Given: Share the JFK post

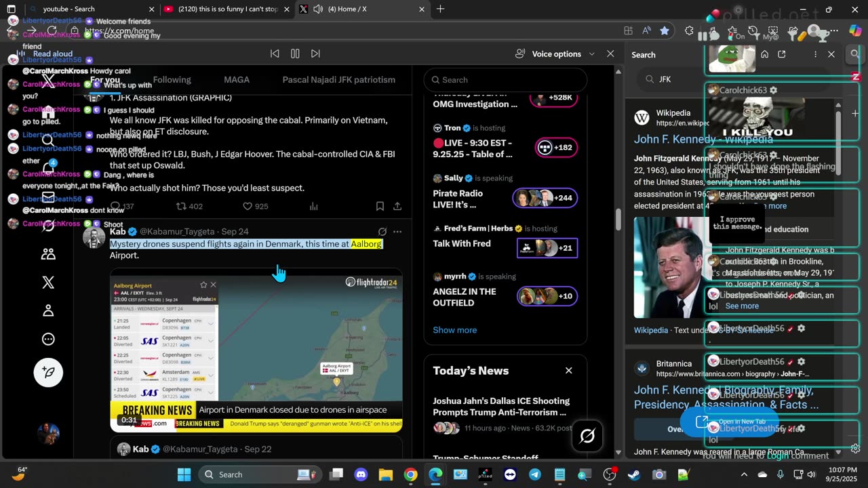Looking at the screenshot, I should coord(397,206).
